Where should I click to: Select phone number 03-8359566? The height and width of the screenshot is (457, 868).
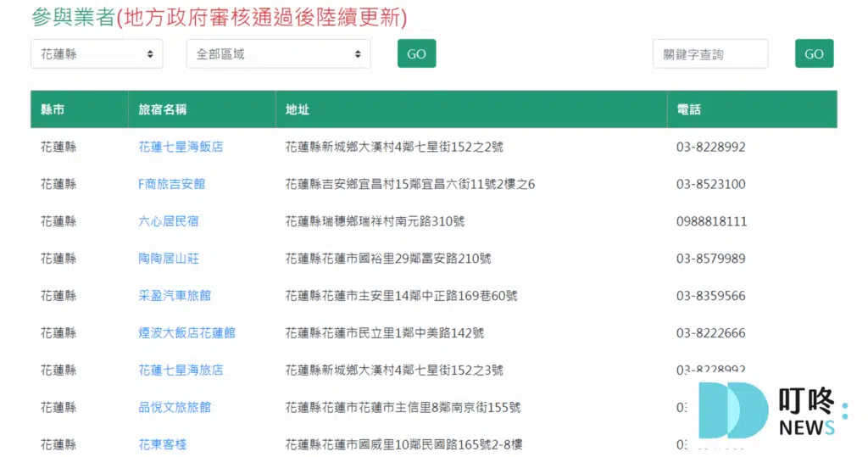coord(711,295)
